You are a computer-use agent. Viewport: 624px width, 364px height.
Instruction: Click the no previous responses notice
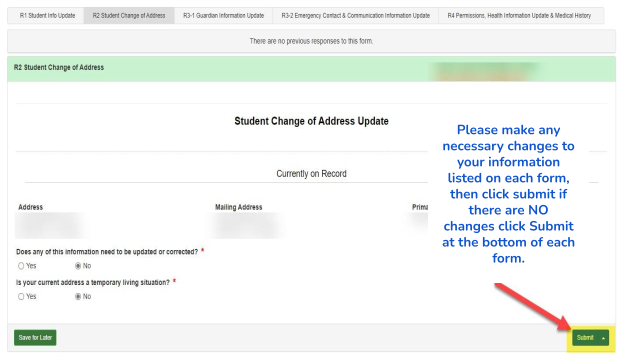(311, 41)
